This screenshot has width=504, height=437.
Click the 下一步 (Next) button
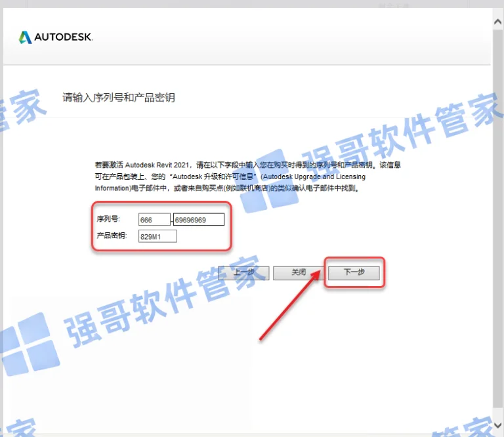click(354, 272)
